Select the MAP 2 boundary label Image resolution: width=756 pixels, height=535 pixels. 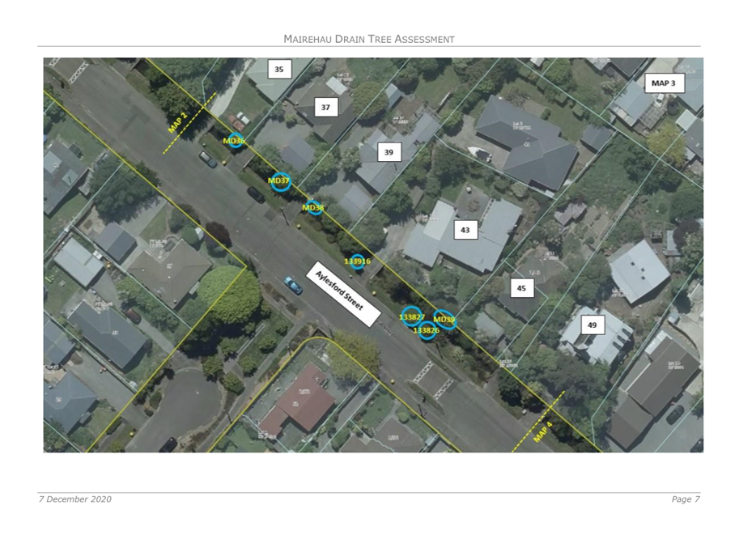177,122
